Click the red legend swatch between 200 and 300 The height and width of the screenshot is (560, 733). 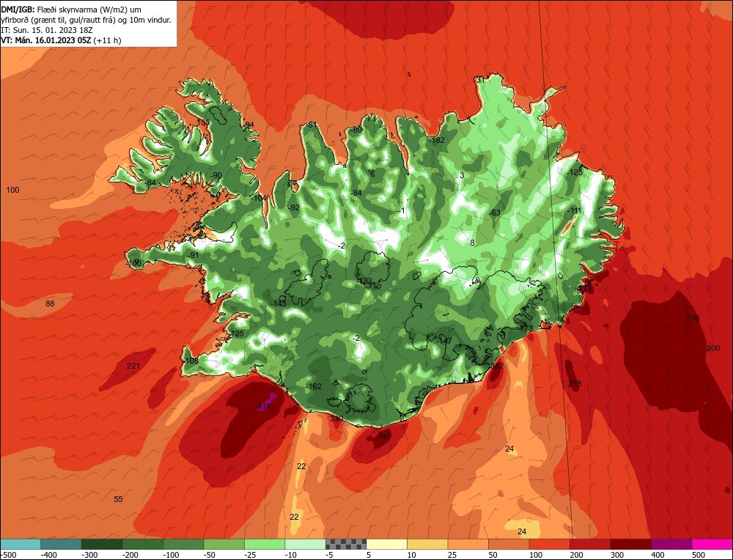click(590, 544)
